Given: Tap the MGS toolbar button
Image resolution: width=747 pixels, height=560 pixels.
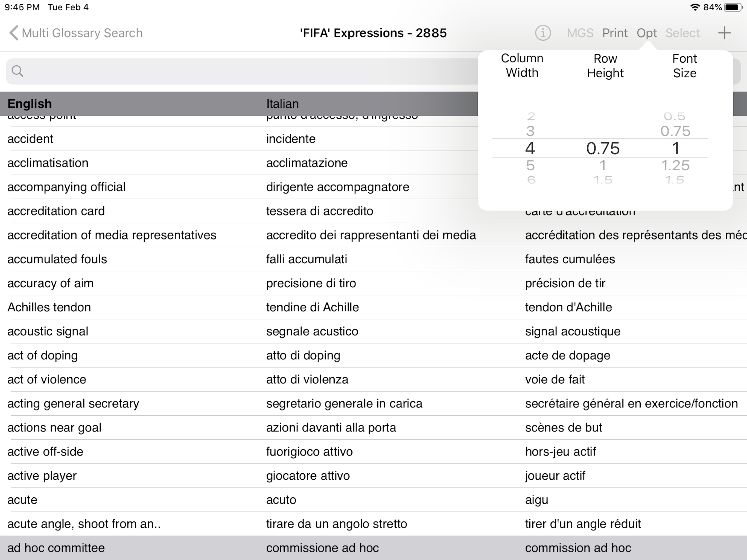Looking at the screenshot, I should (x=580, y=33).
